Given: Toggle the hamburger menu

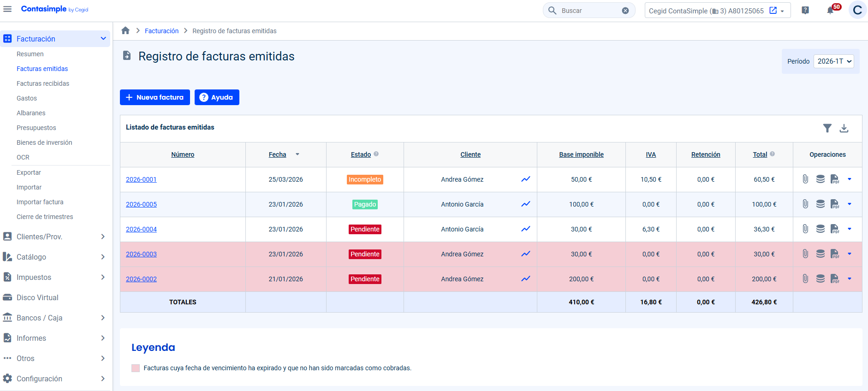Looking at the screenshot, I should click(7, 9).
